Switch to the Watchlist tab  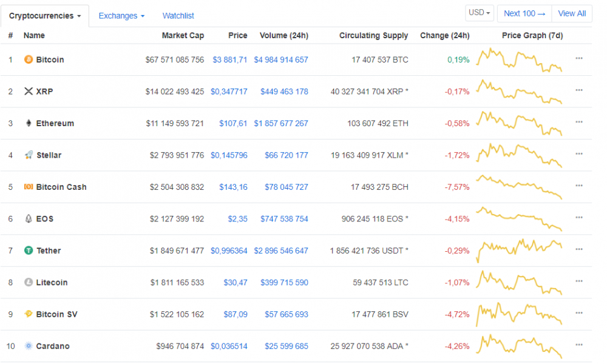(x=178, y=16)
